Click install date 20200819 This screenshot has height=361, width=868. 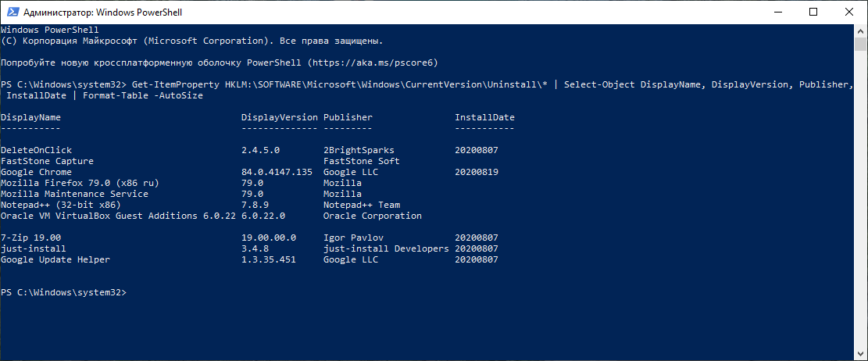pyautogui.click(x=477, y=172)
